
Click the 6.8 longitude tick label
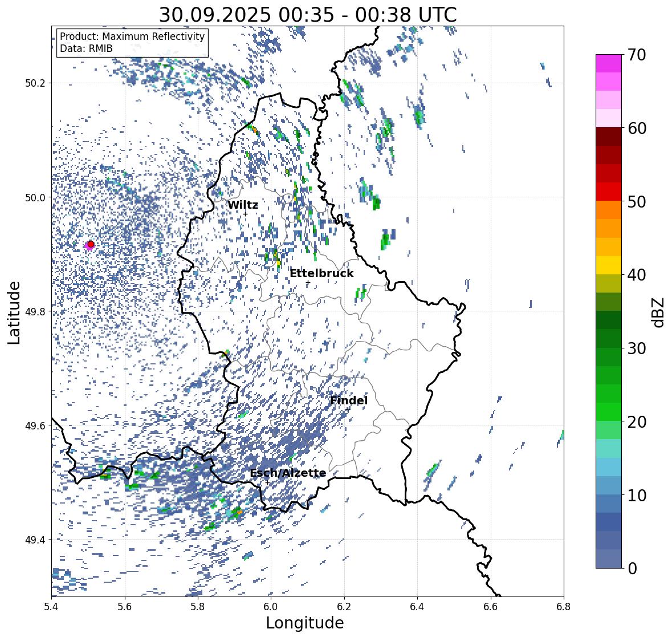564,607
